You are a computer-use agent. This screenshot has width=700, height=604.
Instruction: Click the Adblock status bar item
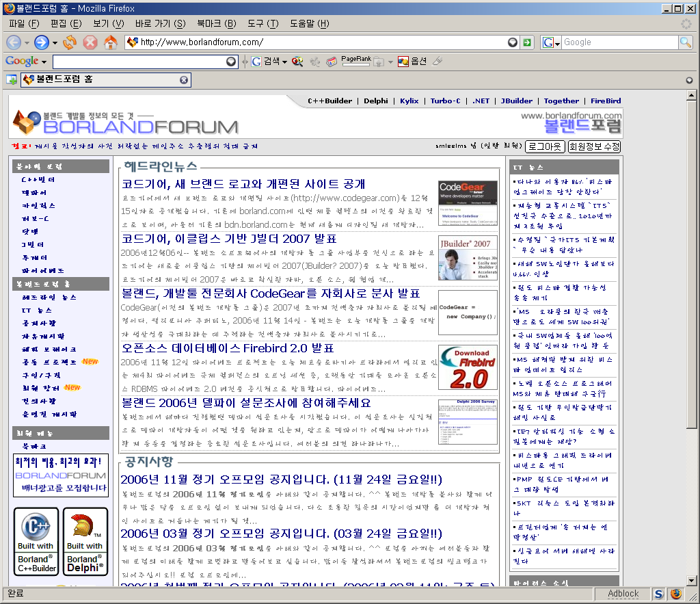[x=623, y=594]
